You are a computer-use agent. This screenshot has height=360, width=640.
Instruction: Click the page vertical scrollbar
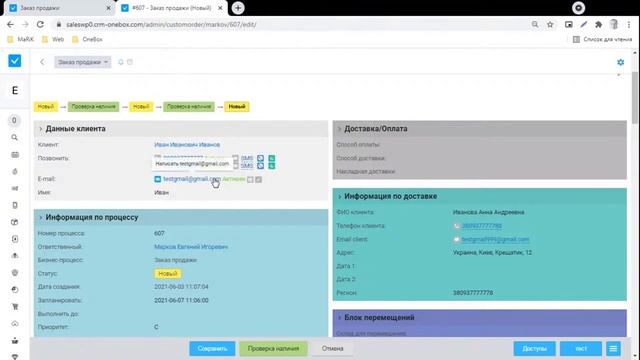pos(635,98)
